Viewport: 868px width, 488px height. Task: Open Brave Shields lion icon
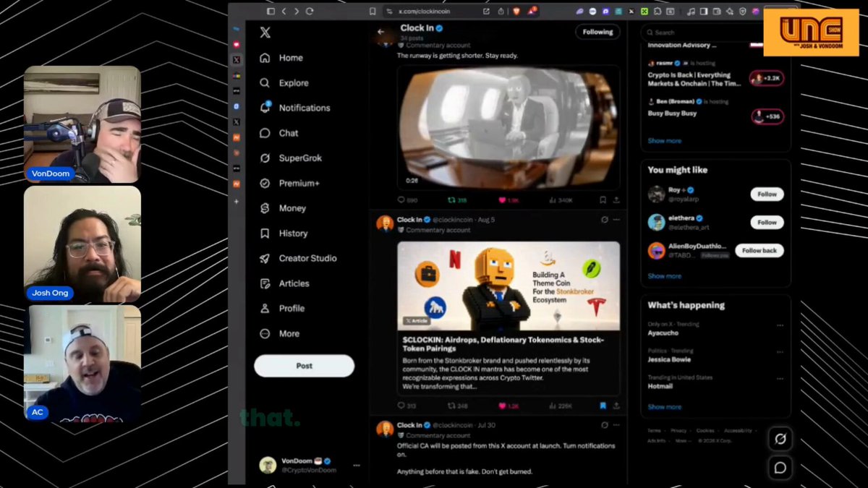pyautogui.click(x=516, y=11)
